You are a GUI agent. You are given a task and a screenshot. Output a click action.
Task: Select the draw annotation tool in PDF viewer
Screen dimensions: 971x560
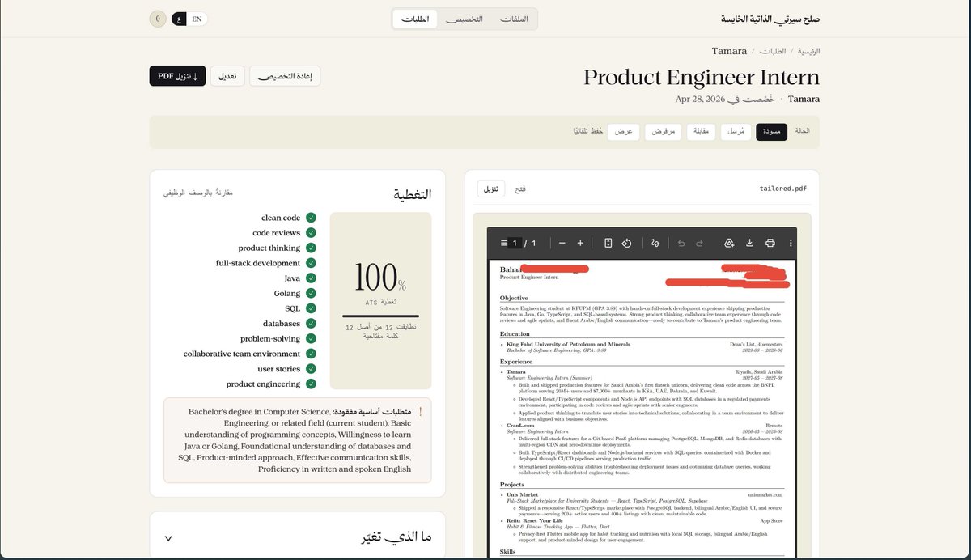tap(655, 243)
